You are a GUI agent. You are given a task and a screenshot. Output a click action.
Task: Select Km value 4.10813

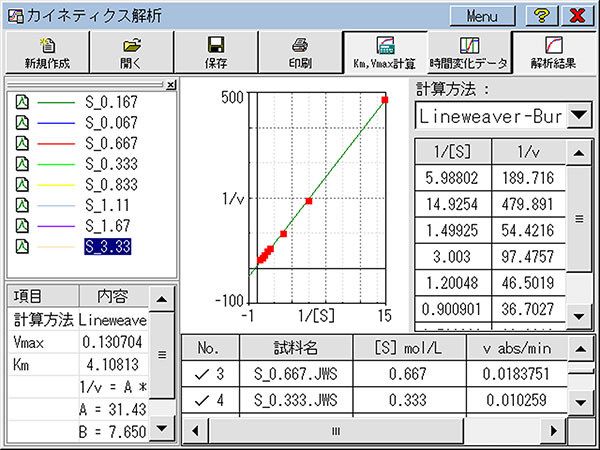[x=113, y=364]
